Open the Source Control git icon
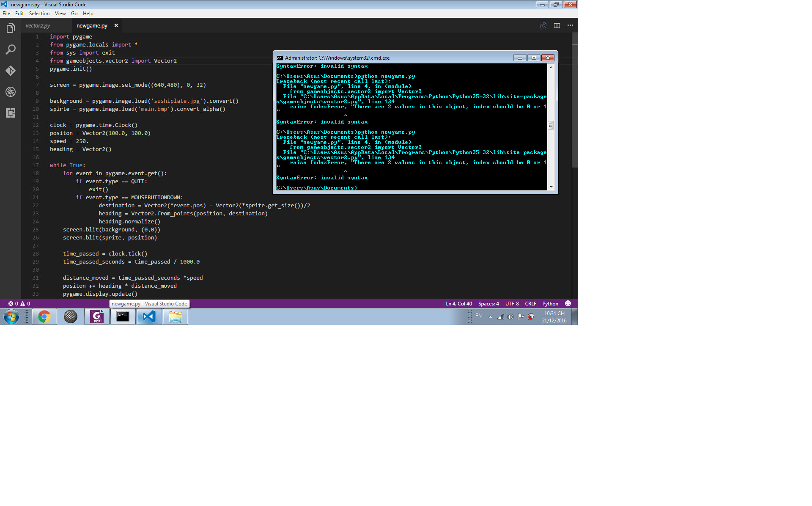 tap(11, 71)
